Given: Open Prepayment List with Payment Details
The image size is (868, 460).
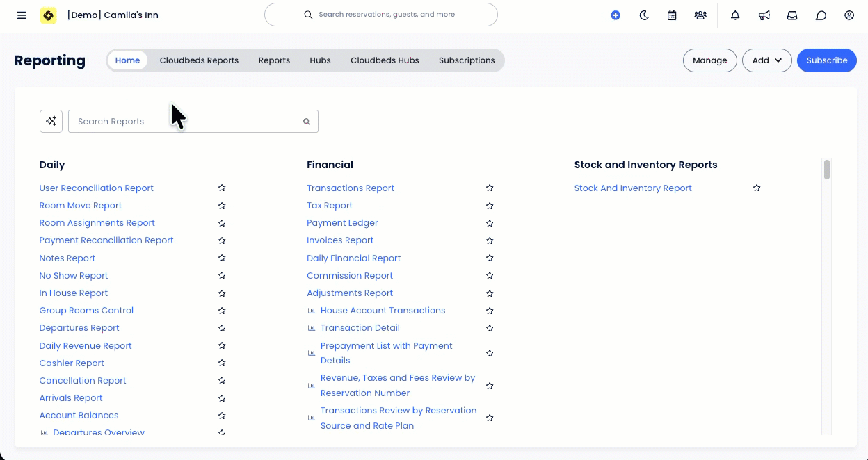Looking at the screenshot, I should pyautogui.click(x=387, y=353).
